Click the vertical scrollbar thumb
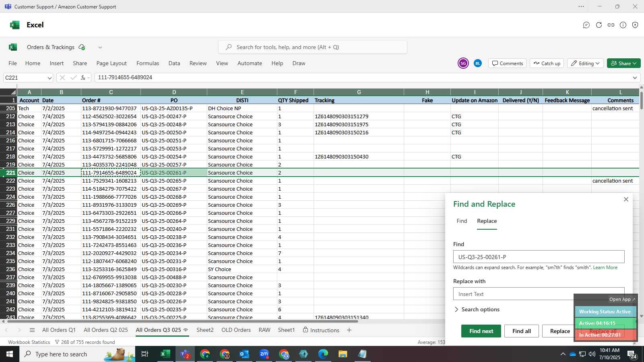644x362 pixels. [x=642, y=101]
